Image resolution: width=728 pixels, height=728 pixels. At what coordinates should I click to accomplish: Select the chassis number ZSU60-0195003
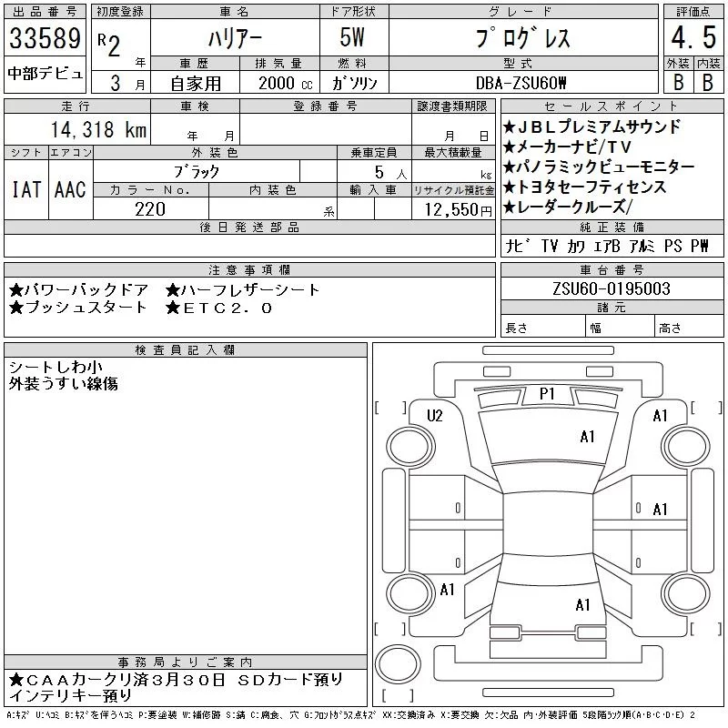(x=612, y=288)
